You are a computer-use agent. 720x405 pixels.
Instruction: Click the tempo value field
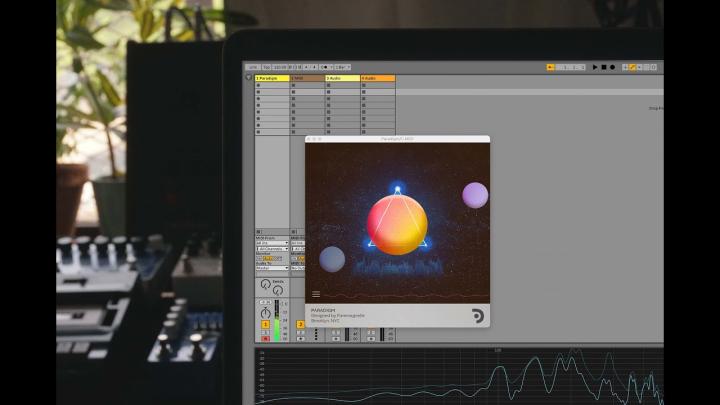pyautogui.click(x=279, y=67)
